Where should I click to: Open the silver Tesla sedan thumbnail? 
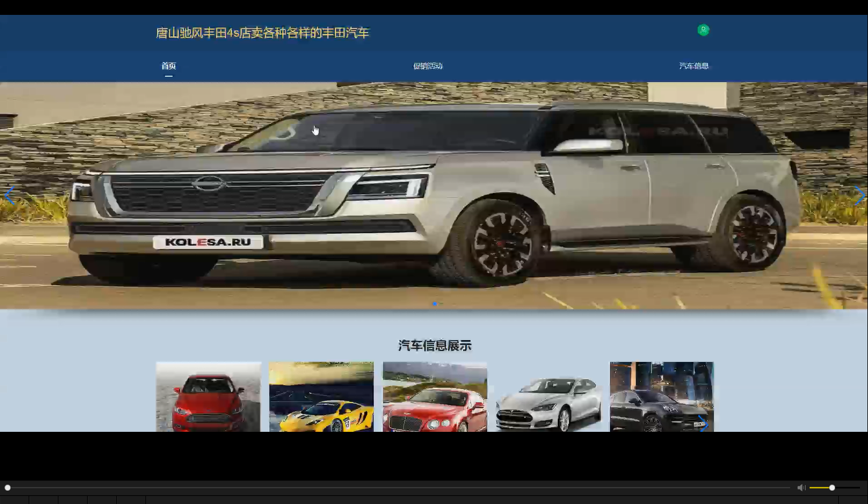pyautogui.click(x=548, y=396)
